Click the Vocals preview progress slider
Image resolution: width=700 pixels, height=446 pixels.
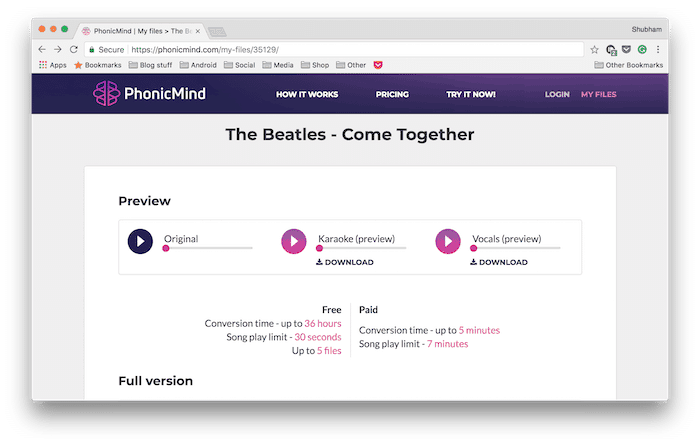point(516,248)
